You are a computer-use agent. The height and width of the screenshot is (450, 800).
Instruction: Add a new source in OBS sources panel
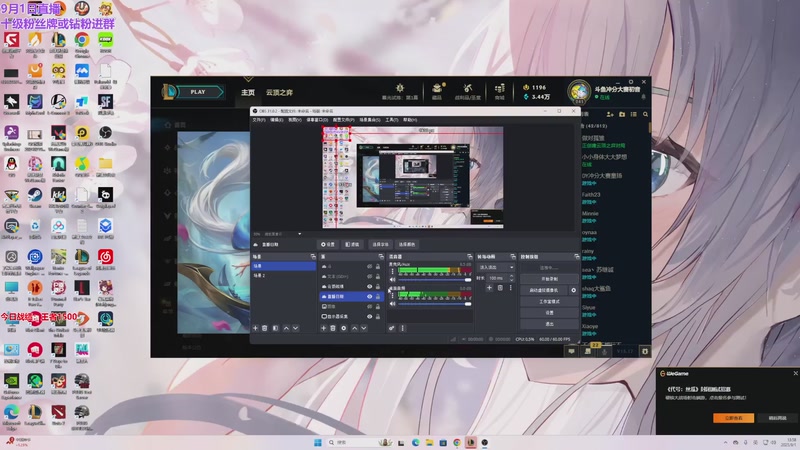pos(323,328)
